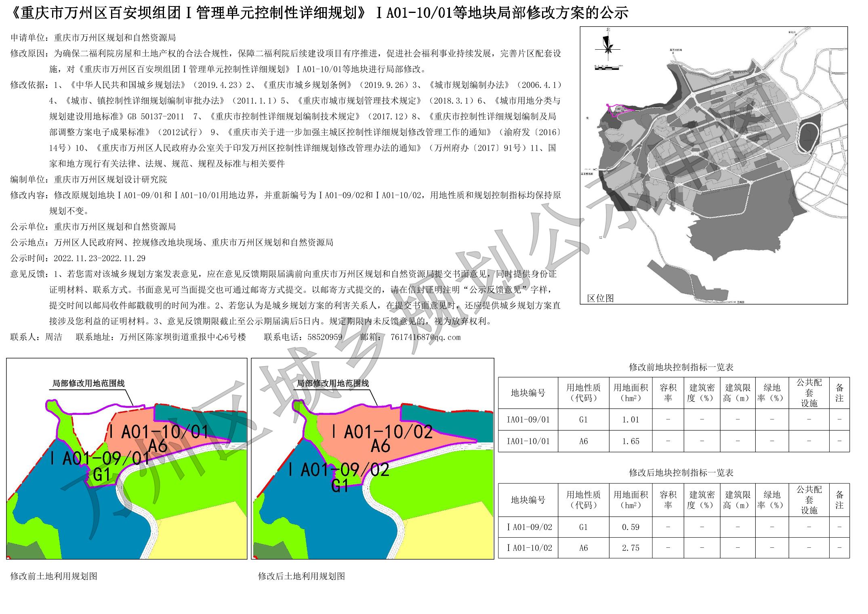Image resolution: width=868 pixels, height=614 pixels.
Task: Click 备注 header in the after table
Action: pos(839,500)
